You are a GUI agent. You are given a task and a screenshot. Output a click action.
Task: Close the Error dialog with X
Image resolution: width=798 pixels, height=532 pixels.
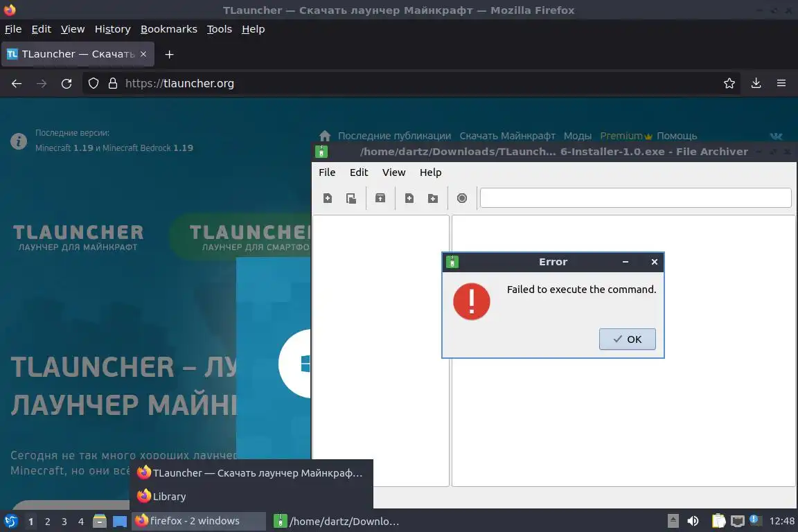[x=655, y=262]
